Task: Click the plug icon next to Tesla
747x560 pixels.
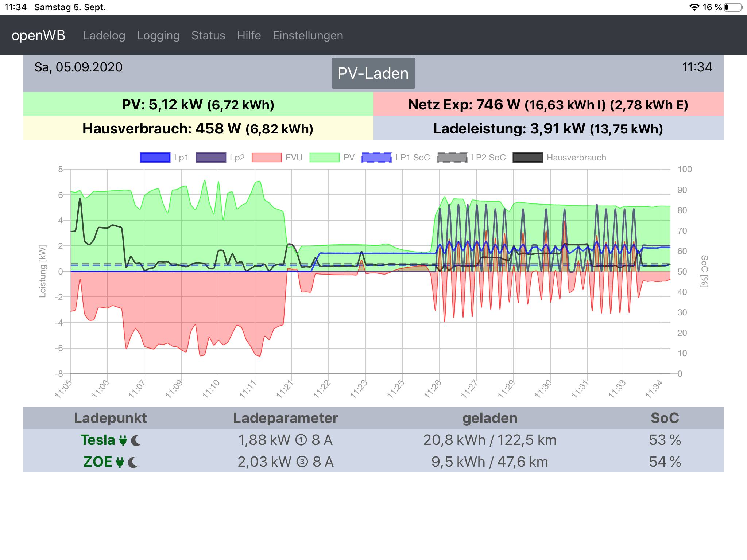Action: [x=123, y=440]
